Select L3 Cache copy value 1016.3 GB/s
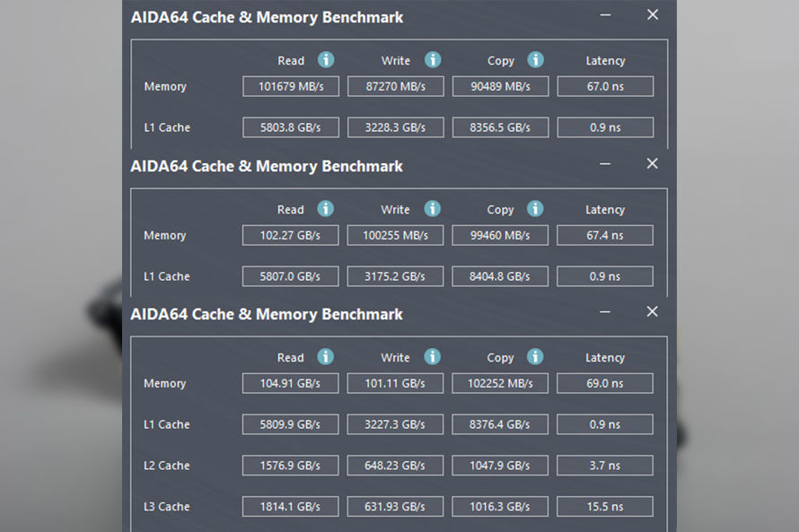Screen dimensions: 799x532 (500, 507)
